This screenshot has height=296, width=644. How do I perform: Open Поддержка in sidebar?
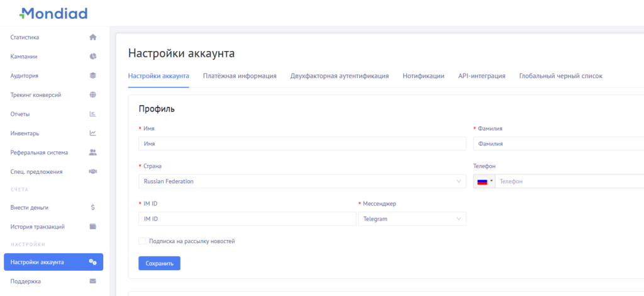[x=53, y=281]
